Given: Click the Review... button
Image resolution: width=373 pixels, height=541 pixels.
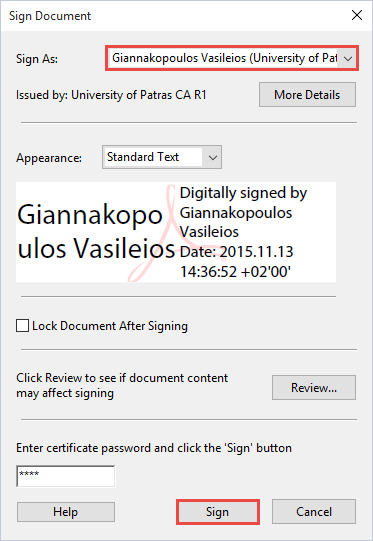Looking at the screenshot, I should (x=314, y=387).
